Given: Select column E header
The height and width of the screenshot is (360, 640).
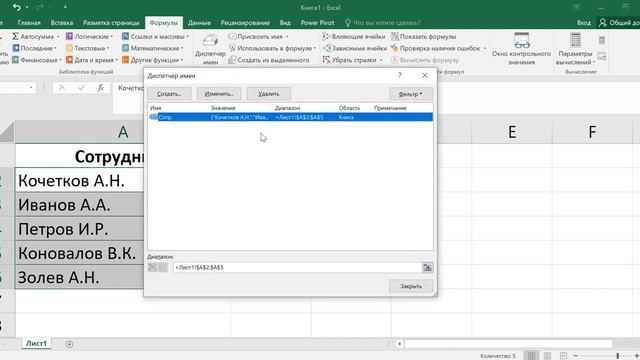Looking at the screenshot, I should pos(512,132).
